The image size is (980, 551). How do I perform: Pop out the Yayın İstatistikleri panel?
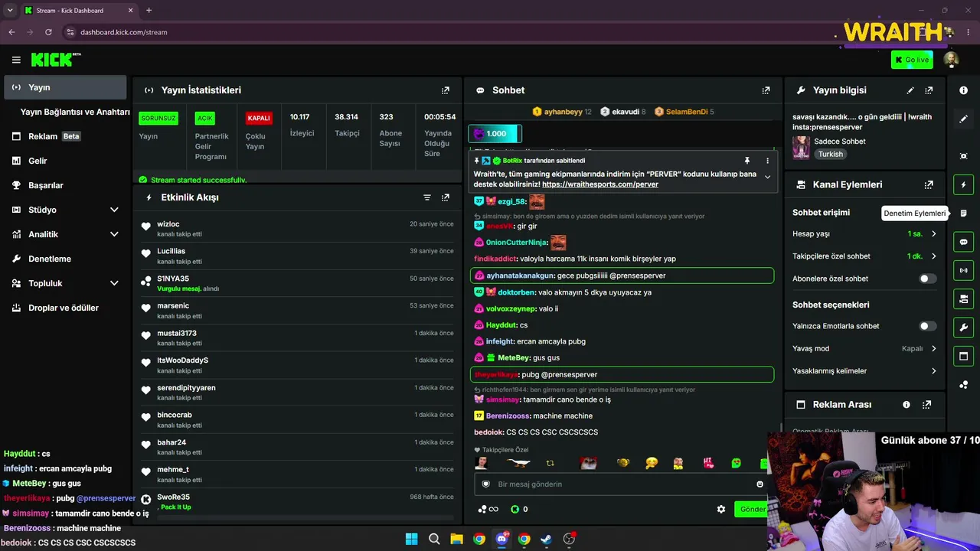click(446, 90)
